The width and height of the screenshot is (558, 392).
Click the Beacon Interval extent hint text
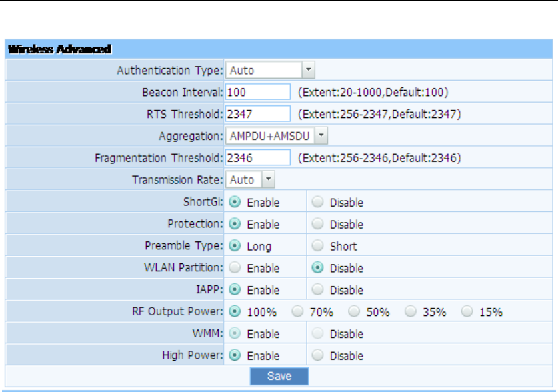pyautogui.click(x=373, y=93)
